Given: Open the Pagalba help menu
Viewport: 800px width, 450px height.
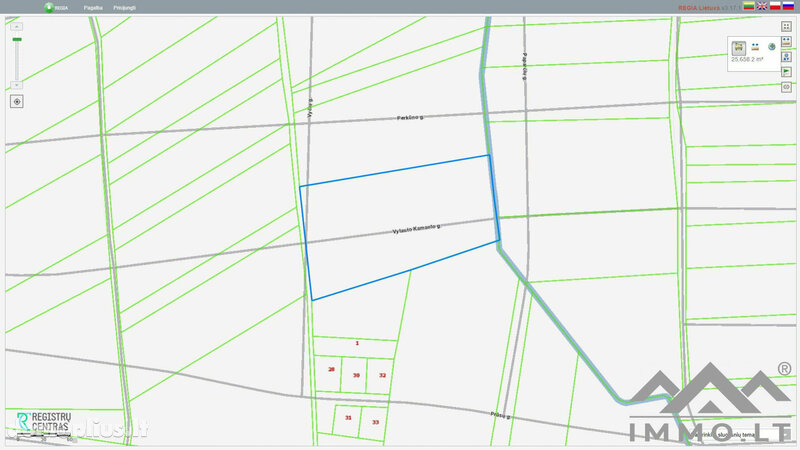Looking at the screenshot, I should pos(93,8).
